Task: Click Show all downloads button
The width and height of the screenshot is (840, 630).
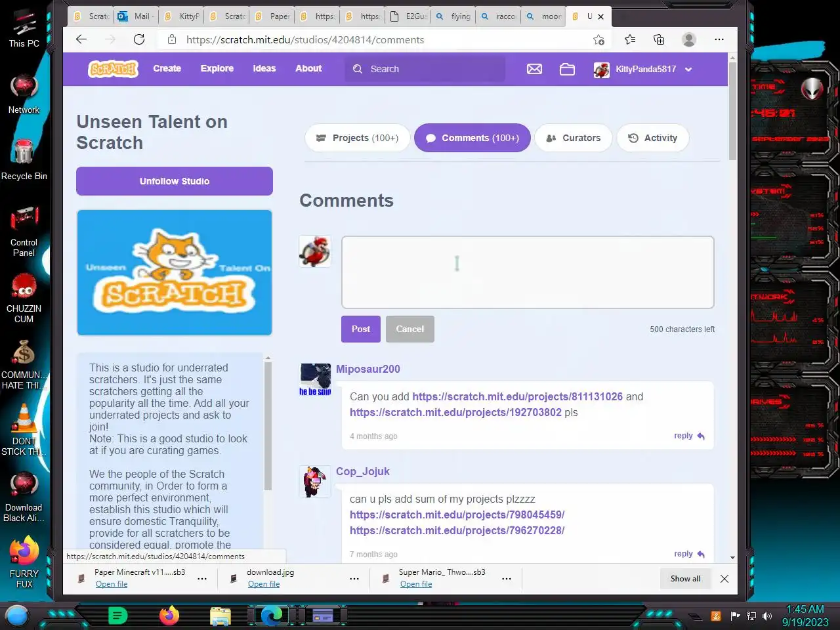Action: pyautogui.click(x=686, y=579)
